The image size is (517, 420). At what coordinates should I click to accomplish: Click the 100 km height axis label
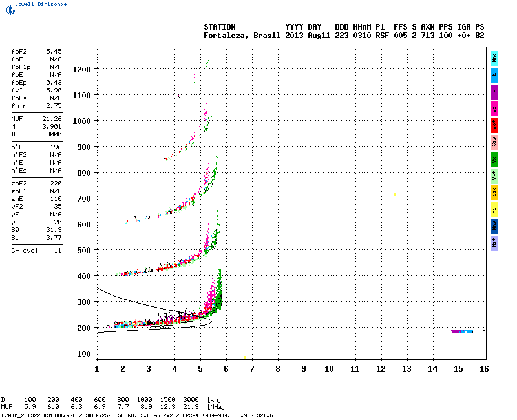(84, 353)
